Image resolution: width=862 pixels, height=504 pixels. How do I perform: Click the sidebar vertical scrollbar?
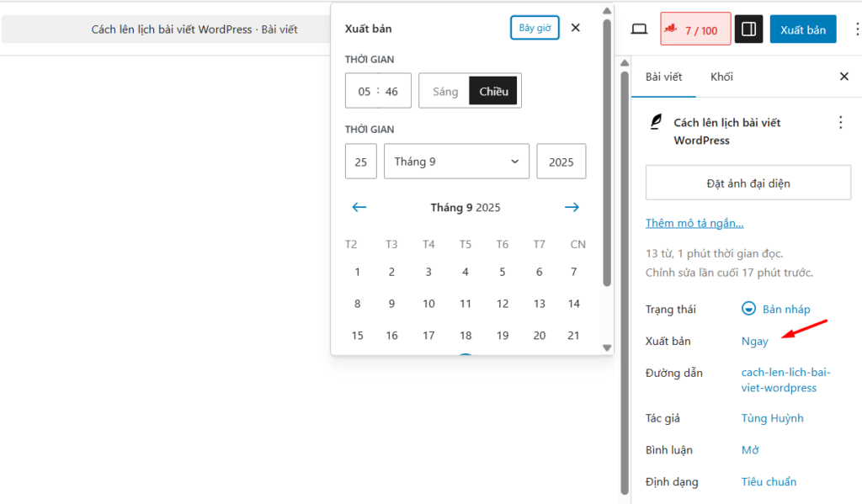tap(625, 283)
